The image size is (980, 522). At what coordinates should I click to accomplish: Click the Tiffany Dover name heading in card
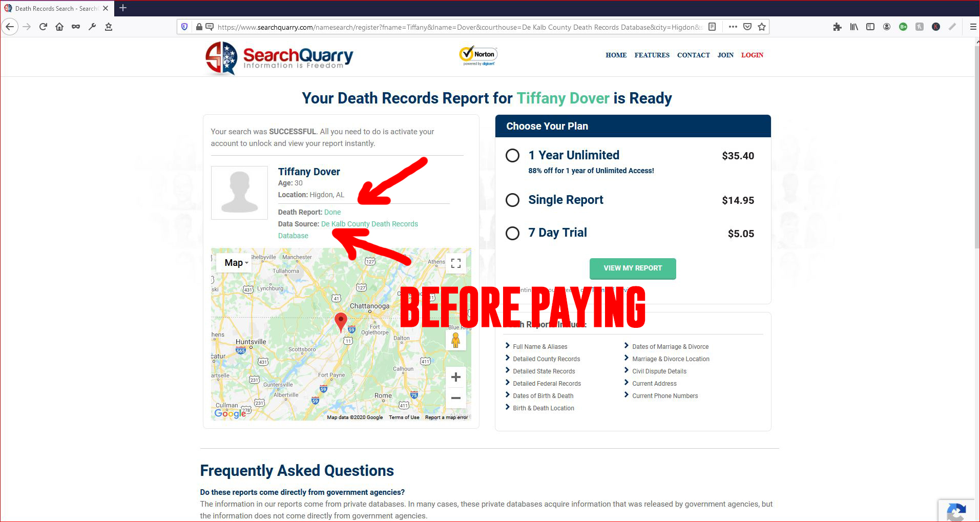tap(309, 172)
